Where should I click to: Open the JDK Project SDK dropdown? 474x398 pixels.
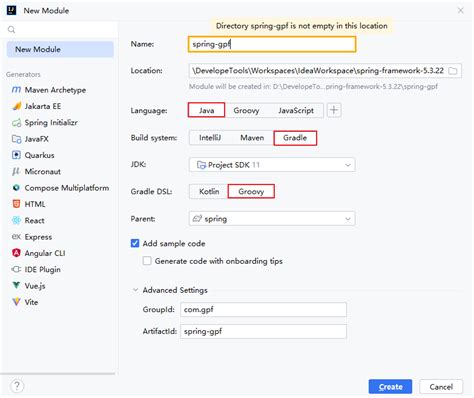pyautogui.click(x=272, y=165)
